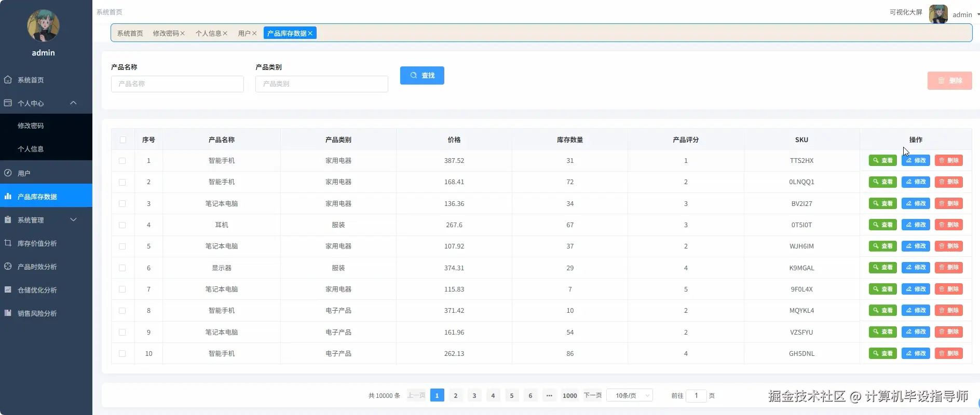Click the 系统首页 breadcrumb

110,12
